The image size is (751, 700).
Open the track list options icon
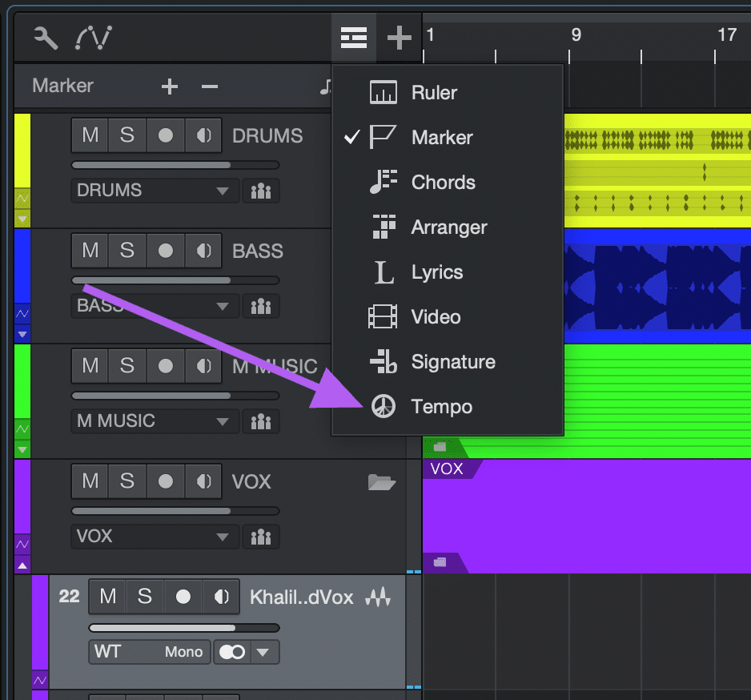point(353,37)
